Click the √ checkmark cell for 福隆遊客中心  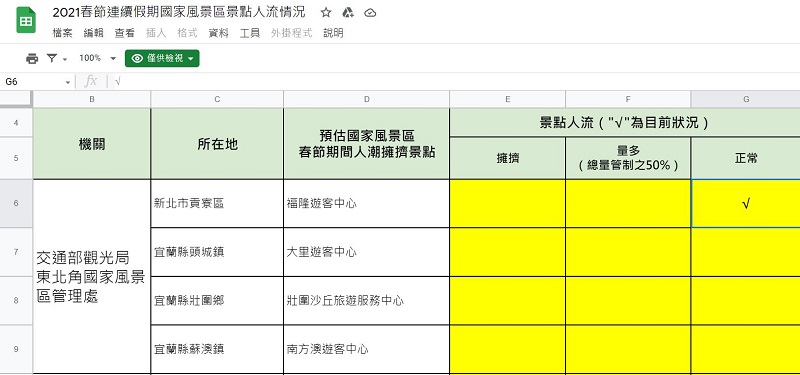click(x=745, y=203)
